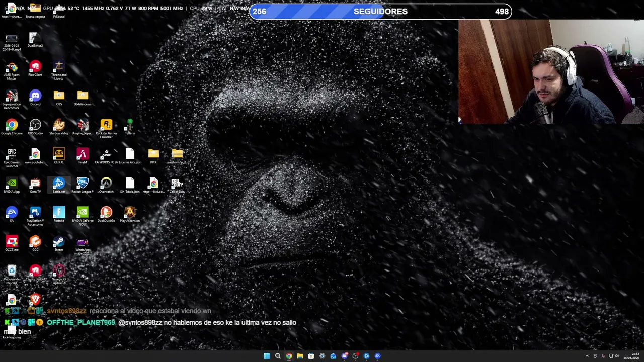The width and height of the screenshot is (644, 362).
Task: Open the Overwatch desktop shortcut
Action: tap(106, 186)
